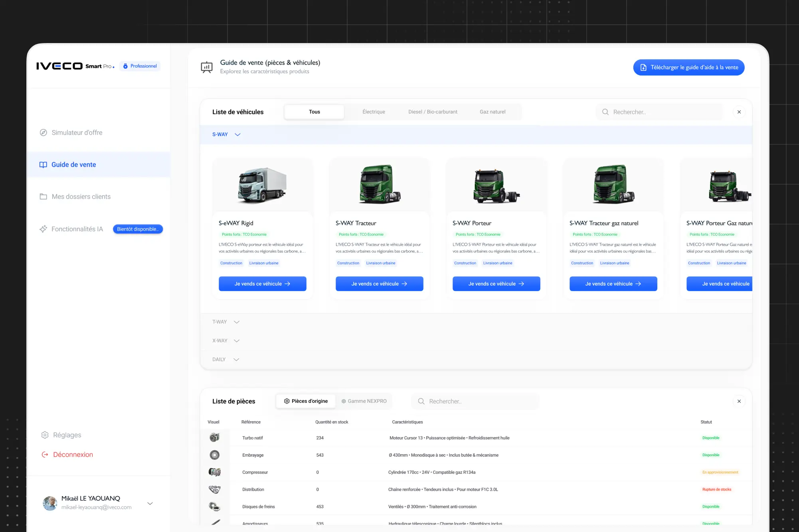Image resolution: width=799 pixels, height=532 pixels.
Task: Click the Simulateur d'offre compass icon
Action: [44, 133]
